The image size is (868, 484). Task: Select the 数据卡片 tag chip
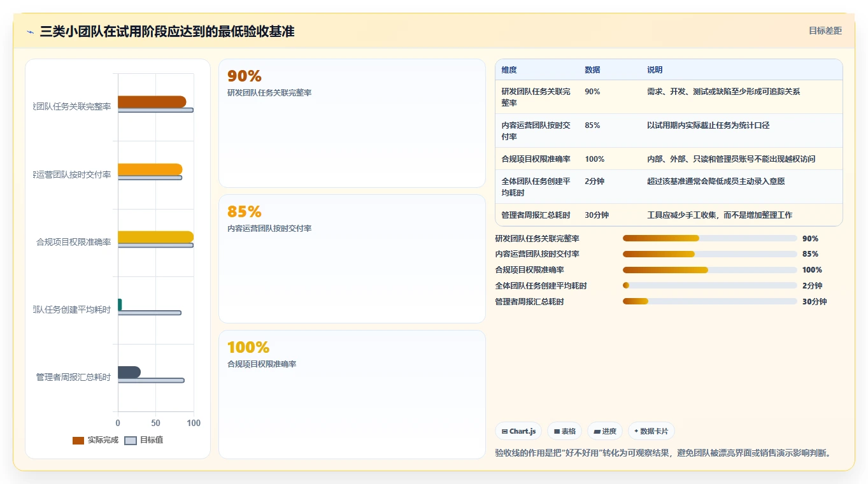[651, 431]
